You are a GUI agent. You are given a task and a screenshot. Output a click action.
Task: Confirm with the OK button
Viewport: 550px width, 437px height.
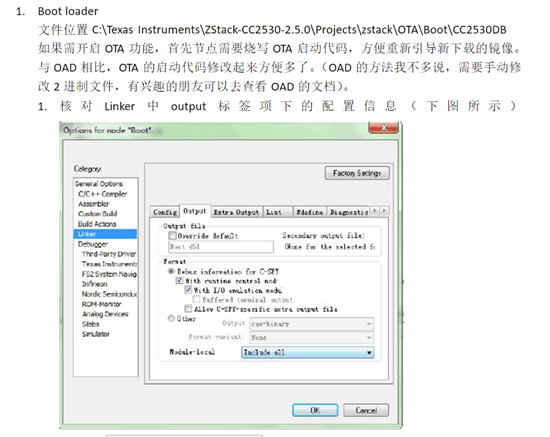coord(315,410)
